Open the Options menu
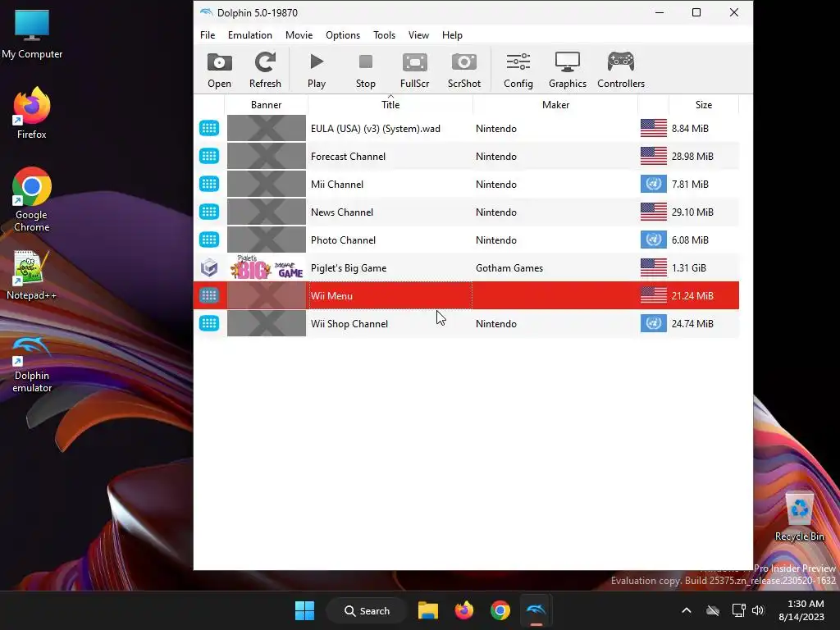Image resolution: width=840 pixels, height=630 pixels. coord(343,34)
